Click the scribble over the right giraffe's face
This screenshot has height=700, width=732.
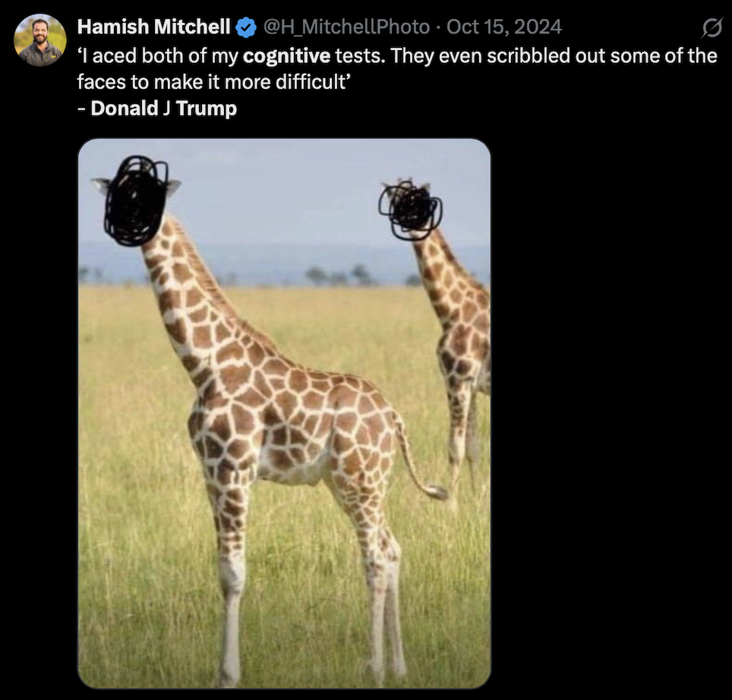pos(411,209)
